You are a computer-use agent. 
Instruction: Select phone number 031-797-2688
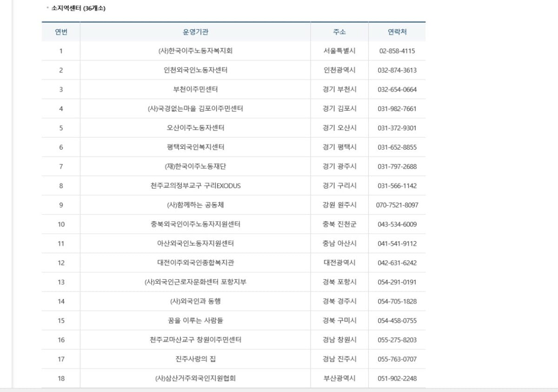pyautogui.click(x=397, y=167)
